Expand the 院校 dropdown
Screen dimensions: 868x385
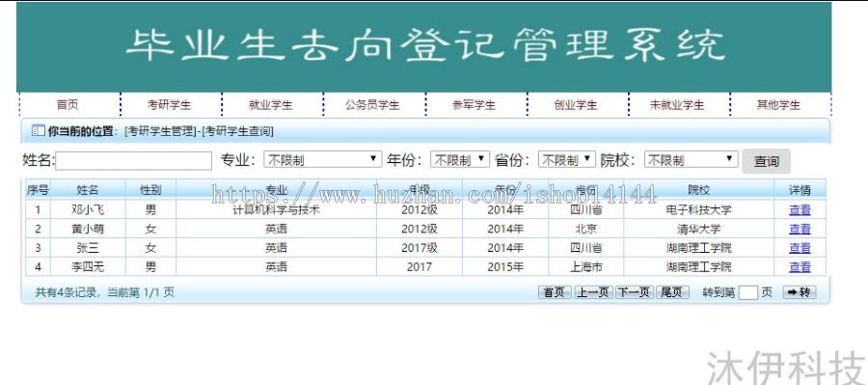click(691, 160)
